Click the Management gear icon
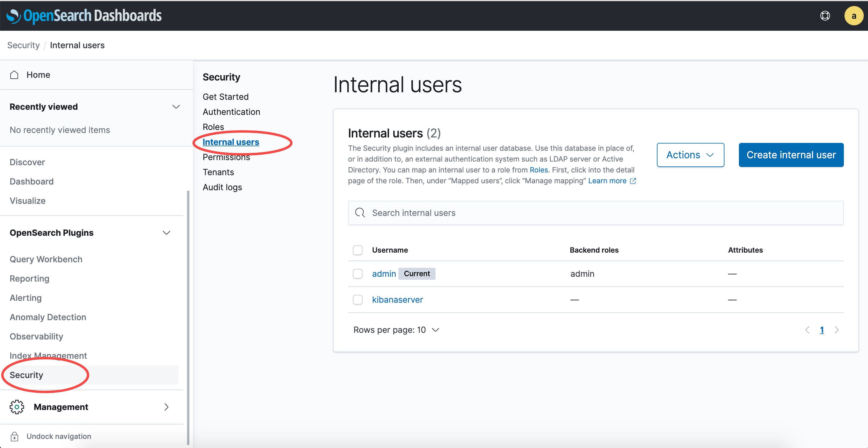The width and height of the screenshot is (868, 448). point(17,407)
